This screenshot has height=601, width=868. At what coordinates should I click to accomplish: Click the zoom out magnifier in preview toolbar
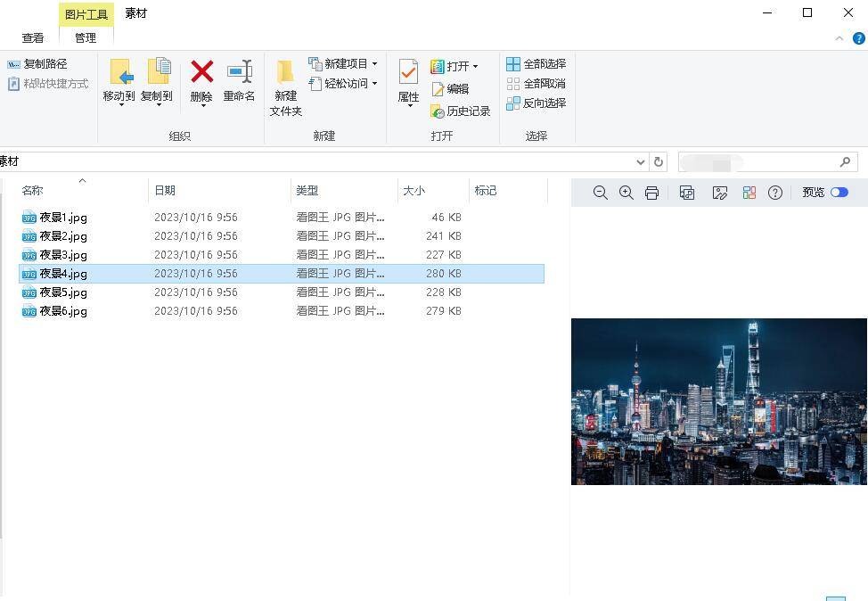click(600, 193)
